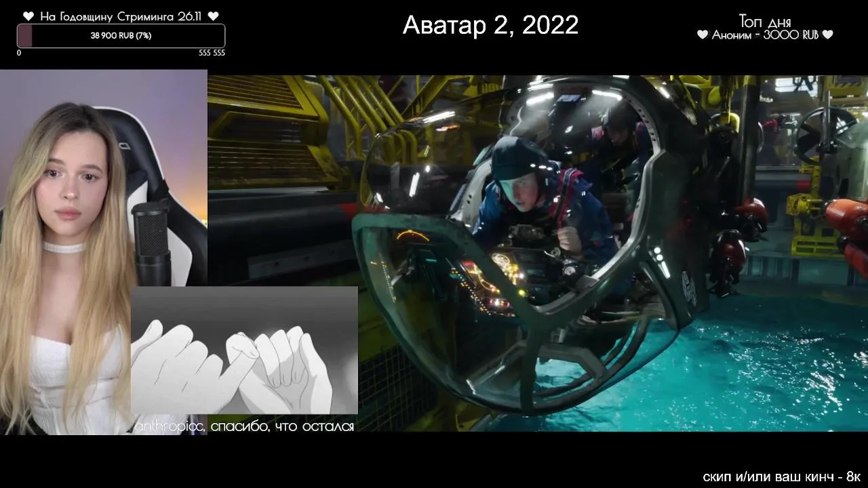Click the 'Топ дня' heading

coord(765,22)
